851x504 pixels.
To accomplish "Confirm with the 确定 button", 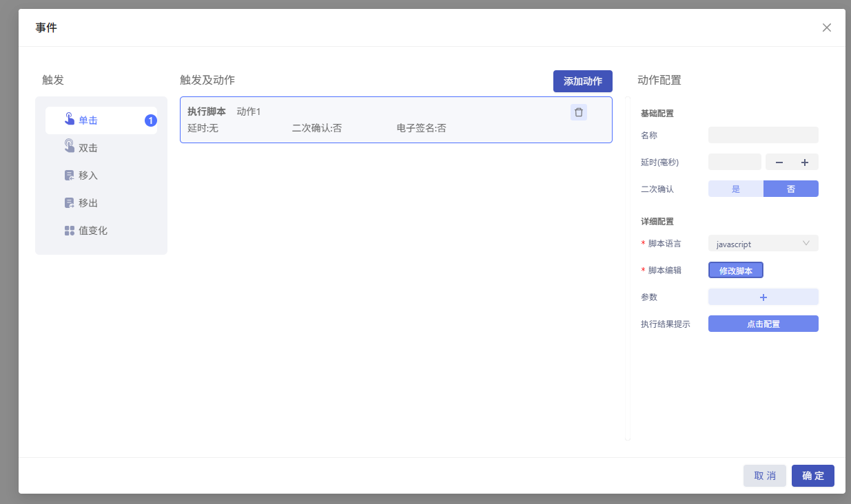I will click(x=813, y=476).
